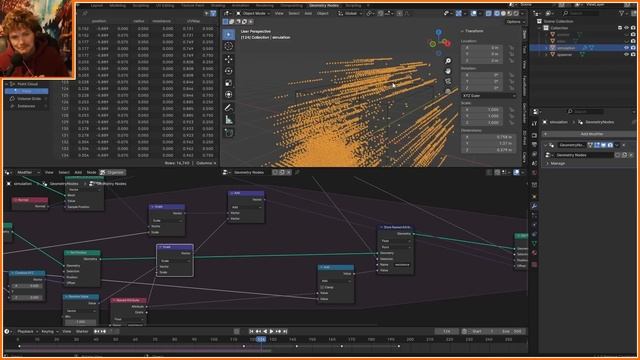Switch to the Scripting workspace tab
Image resolution: width=640 pixels, height=360 pixels.
point(353,6)
